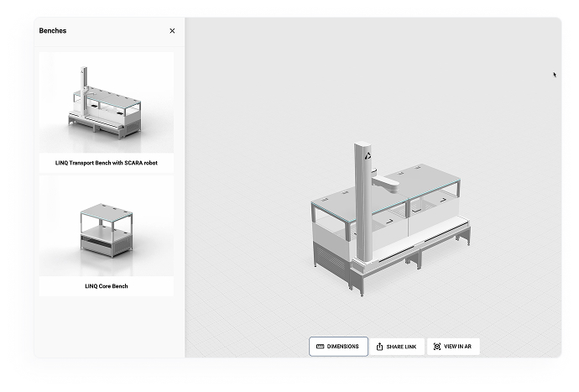Click the LINQ Transport Bench with SCARA robot label
This screenshot has height=392, width=579.
click(107, 163)
